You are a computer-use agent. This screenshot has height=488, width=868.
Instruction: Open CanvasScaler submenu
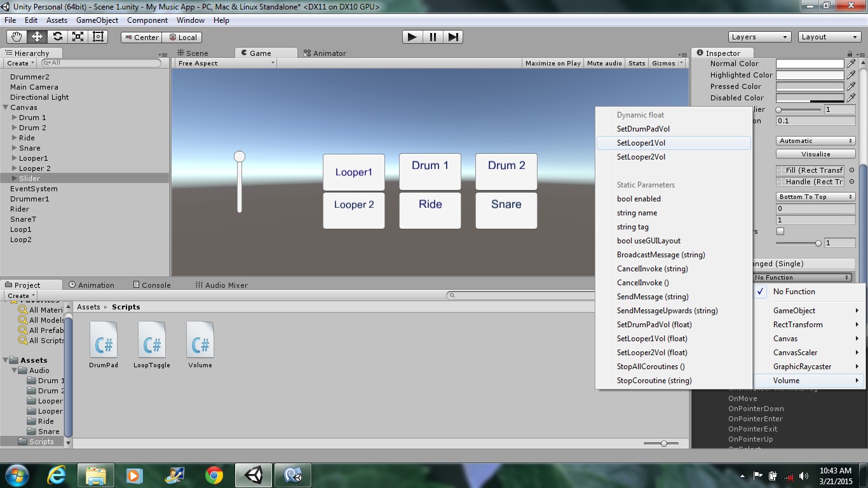coord(810,353)
